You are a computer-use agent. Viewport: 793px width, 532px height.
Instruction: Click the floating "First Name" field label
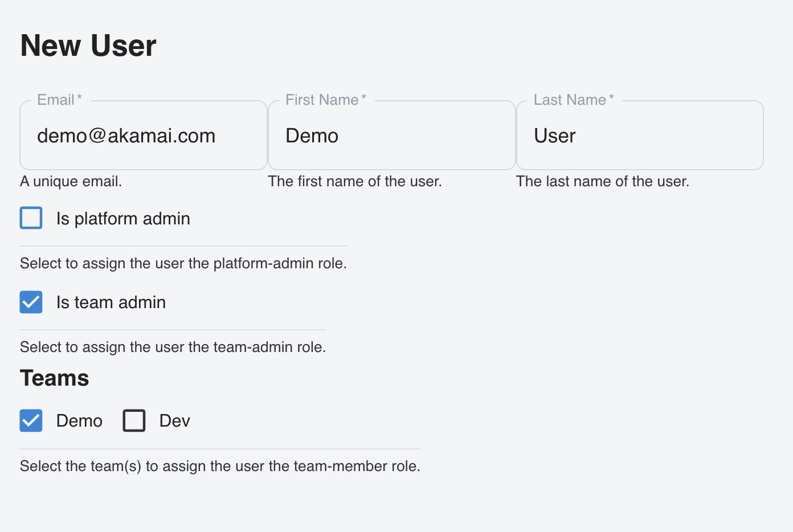[x=322, y=100]
